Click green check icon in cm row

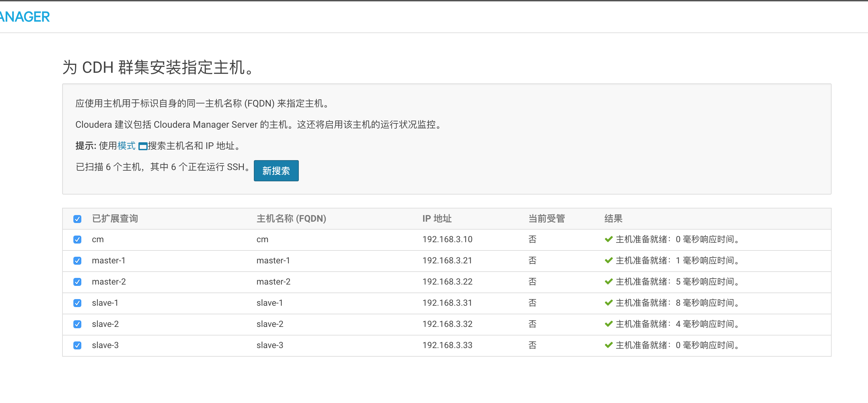coord(609,239)
